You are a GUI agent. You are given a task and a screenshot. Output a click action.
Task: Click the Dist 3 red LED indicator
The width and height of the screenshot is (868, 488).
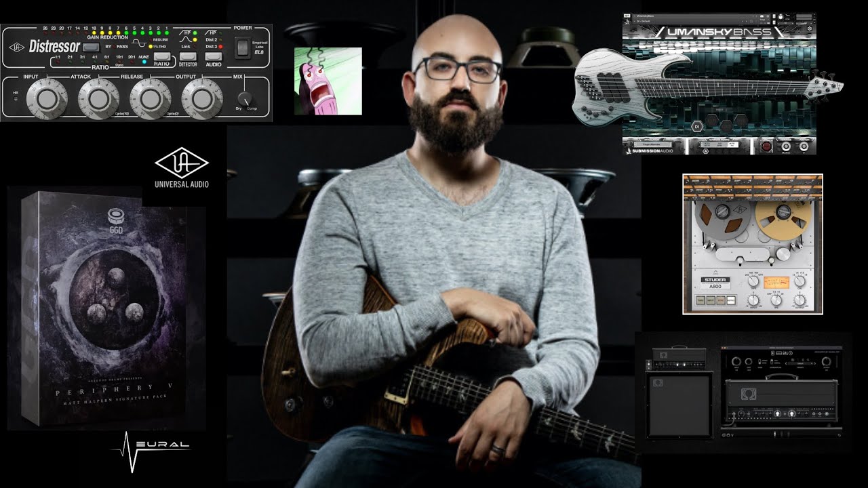click(x=220, y=47)
